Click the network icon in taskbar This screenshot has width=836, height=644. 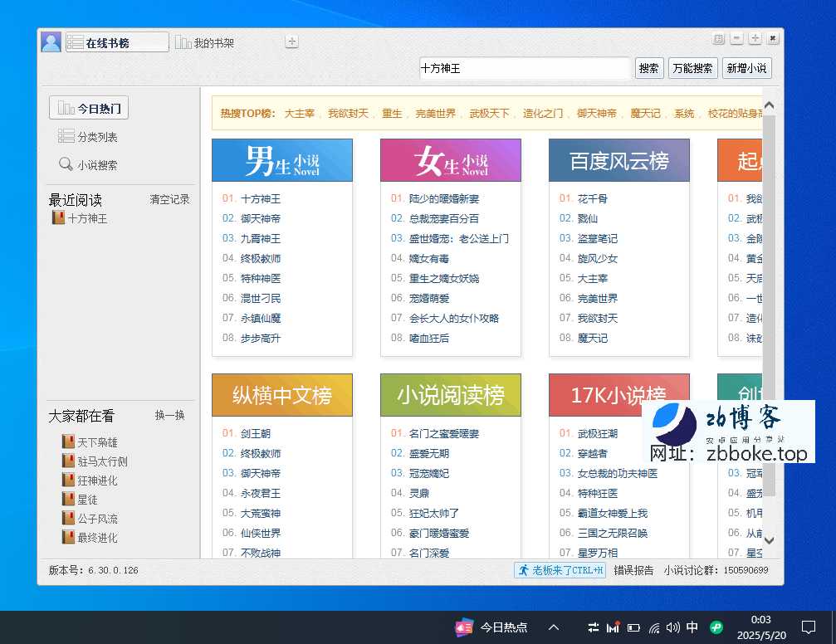(654, 628)
